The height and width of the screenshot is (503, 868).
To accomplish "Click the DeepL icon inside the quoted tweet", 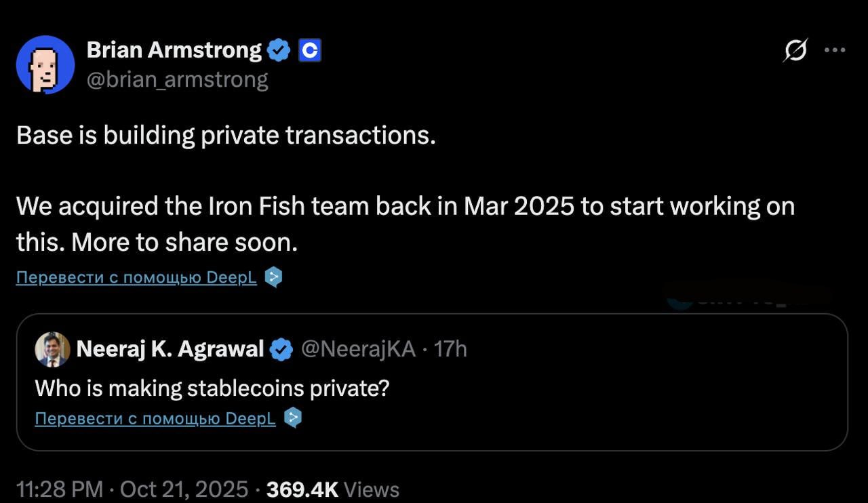I will [292, 418].
